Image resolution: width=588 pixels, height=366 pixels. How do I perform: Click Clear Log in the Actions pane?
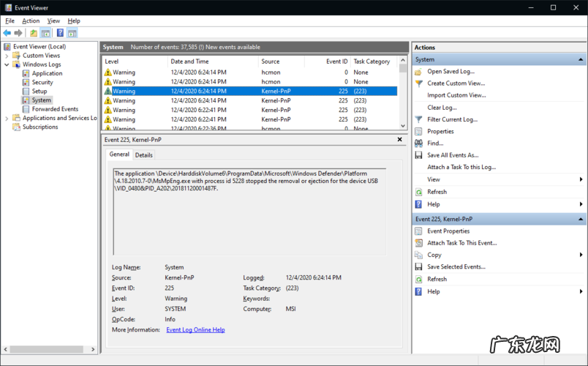[442, 108]
